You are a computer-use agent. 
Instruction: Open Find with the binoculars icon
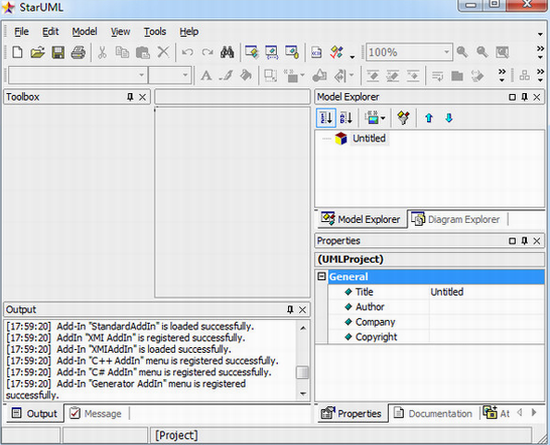(x=227, y=53)
